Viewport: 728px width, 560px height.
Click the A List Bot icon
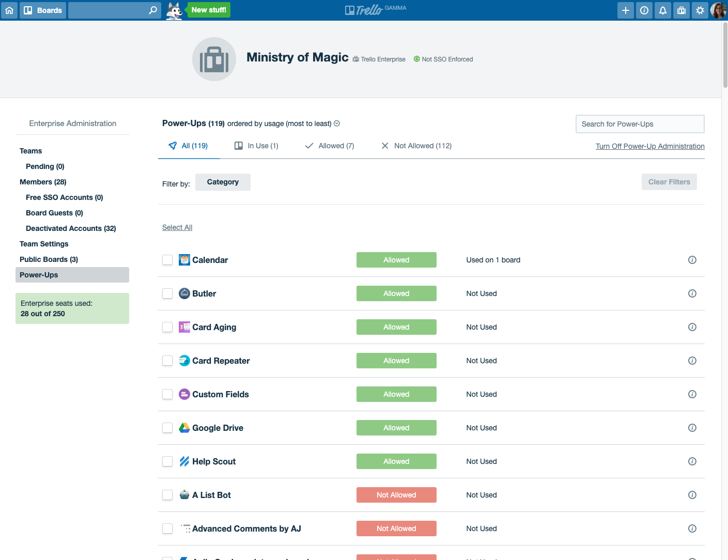[184, 495]
